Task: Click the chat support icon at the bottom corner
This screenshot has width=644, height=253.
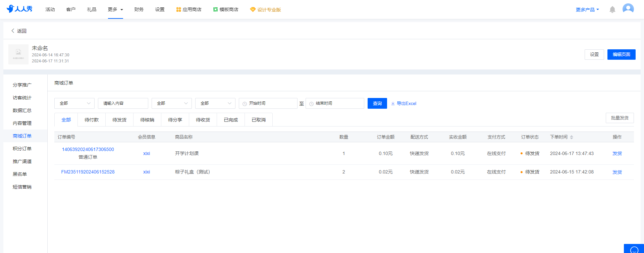Action: pyautogui.click(x=634, y=249)
